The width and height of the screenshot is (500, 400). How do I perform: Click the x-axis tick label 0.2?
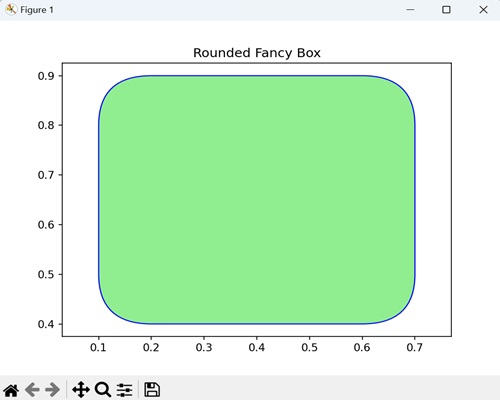click(x=151, y=347)
